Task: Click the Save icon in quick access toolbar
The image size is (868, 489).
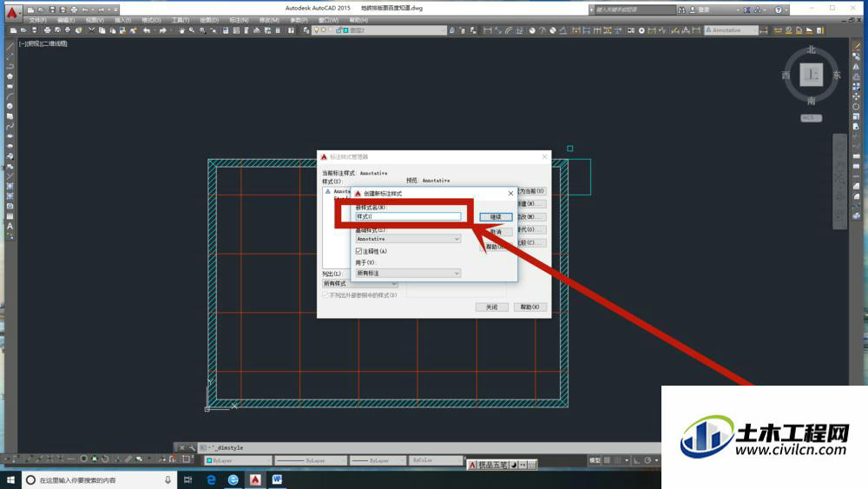Action: point(52,10)
